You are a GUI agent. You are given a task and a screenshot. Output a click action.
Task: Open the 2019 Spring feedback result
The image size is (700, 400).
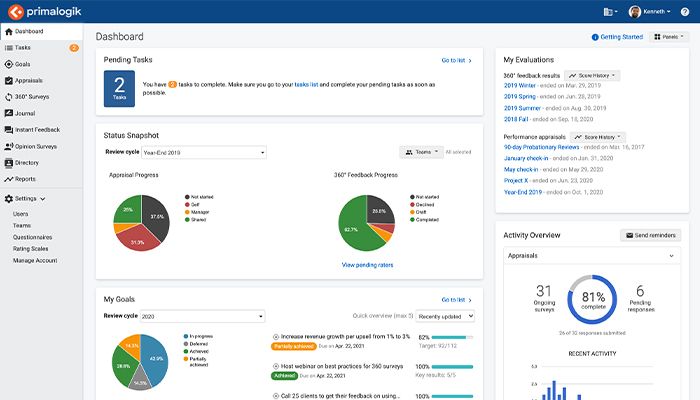(520, 96)
